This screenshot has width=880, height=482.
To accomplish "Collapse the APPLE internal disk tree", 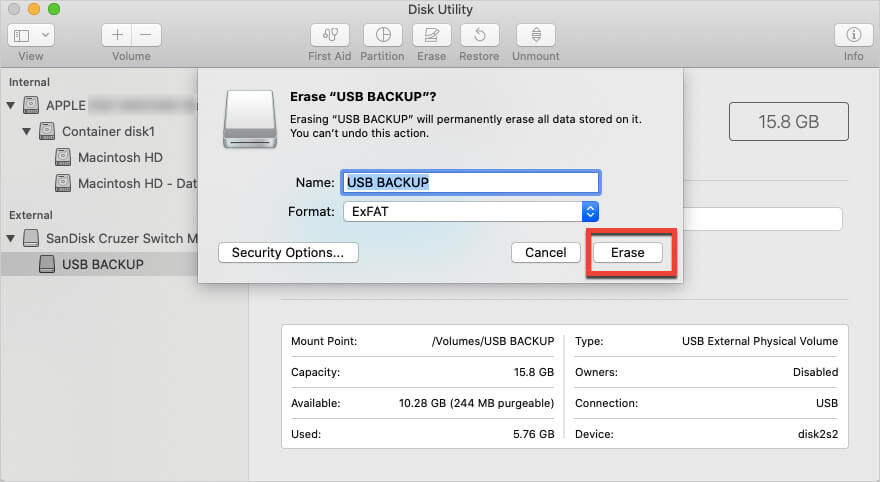I will pos(11,105).
